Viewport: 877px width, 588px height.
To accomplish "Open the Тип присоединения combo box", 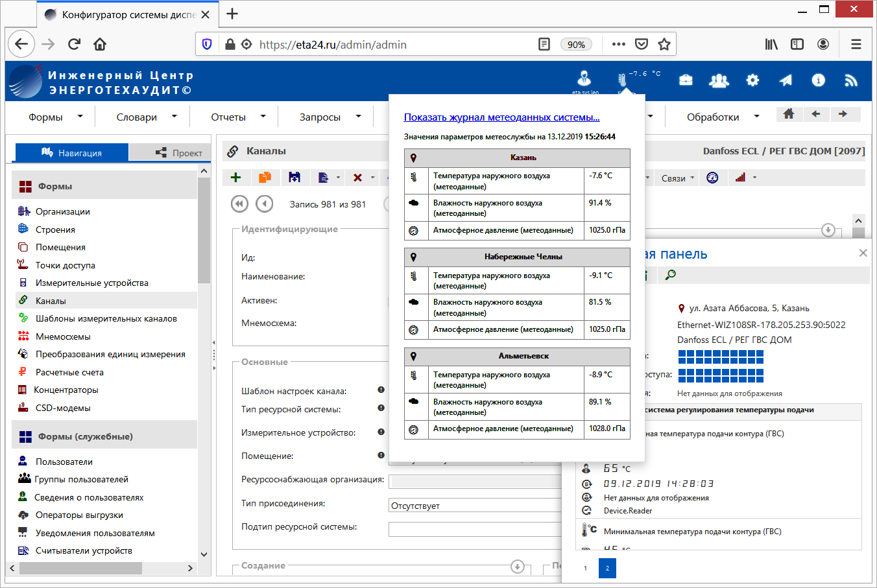I will [475, 506].
